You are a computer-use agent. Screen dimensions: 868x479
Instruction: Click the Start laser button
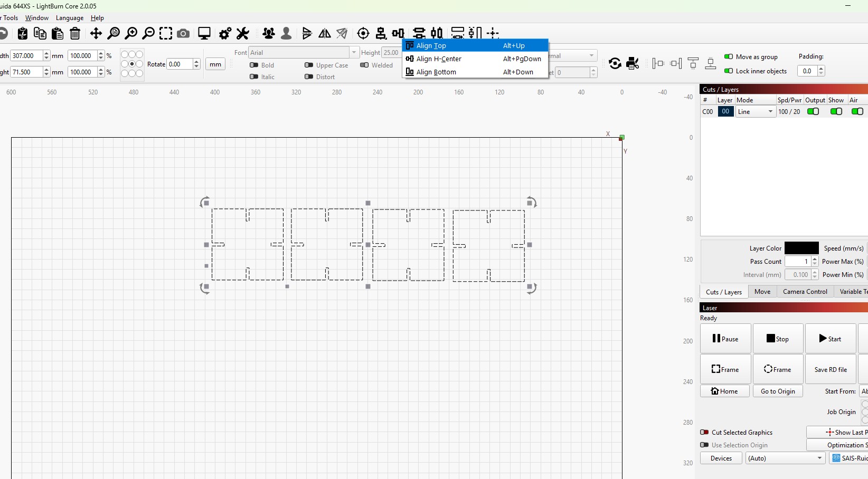pyautogui.click(x=831, y=339)
